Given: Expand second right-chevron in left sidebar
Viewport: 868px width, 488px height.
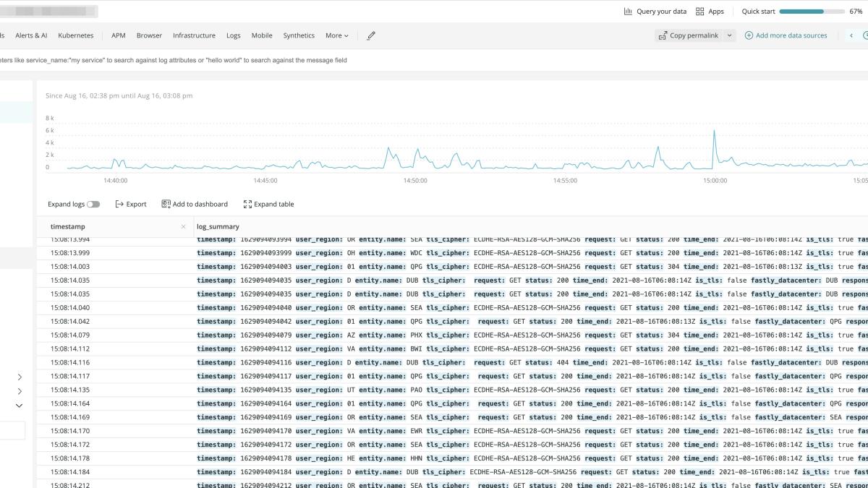Looking at the screenshot, I should tap(20, 391).
